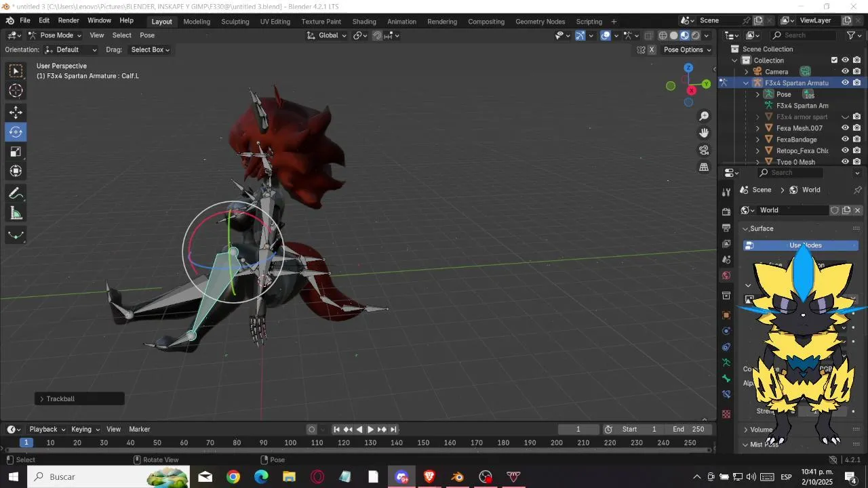Open the Texture properties checker icon
The width and height of the screenshot is (868, 488).
coord(726,413)
